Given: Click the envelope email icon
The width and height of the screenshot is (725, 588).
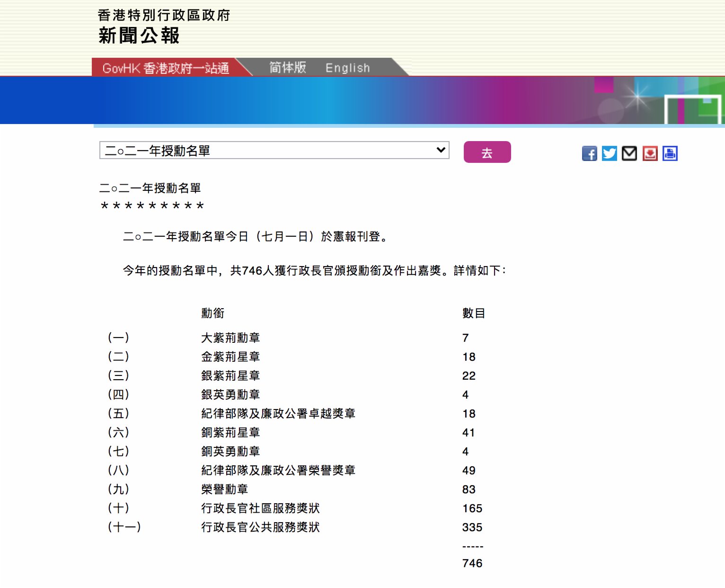Looking at the screenshot, I should (x=629, y=153).
